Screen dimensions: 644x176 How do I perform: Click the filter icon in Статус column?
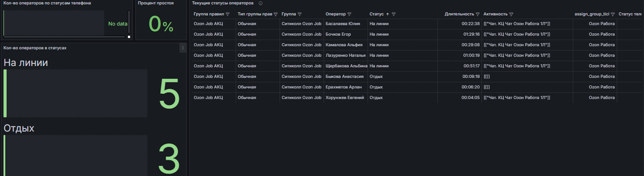(394, 14)
